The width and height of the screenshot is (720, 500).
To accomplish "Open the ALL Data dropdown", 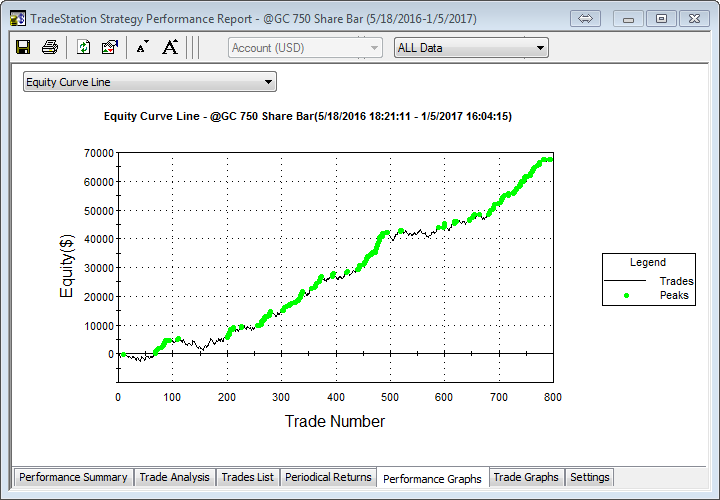I will [471, 47].
